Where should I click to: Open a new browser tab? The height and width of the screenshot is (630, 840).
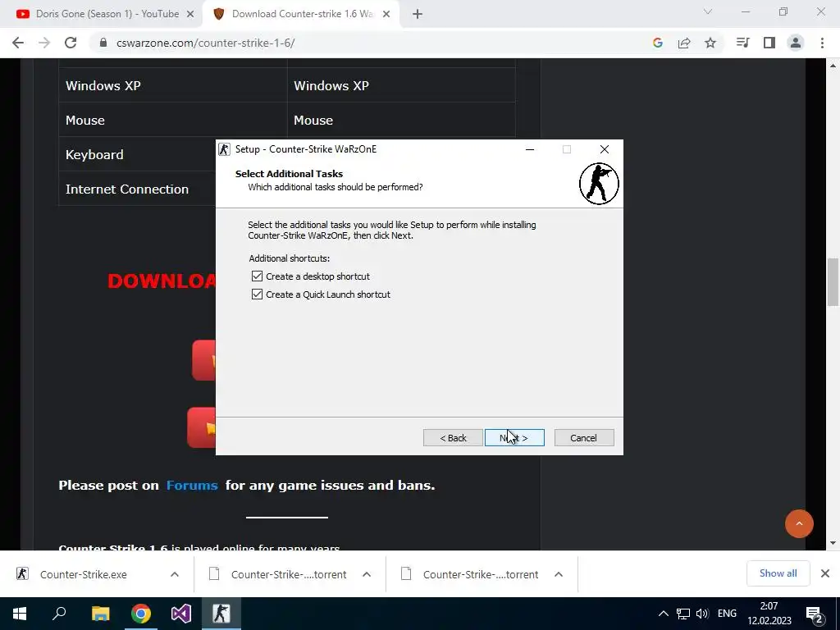418,15
